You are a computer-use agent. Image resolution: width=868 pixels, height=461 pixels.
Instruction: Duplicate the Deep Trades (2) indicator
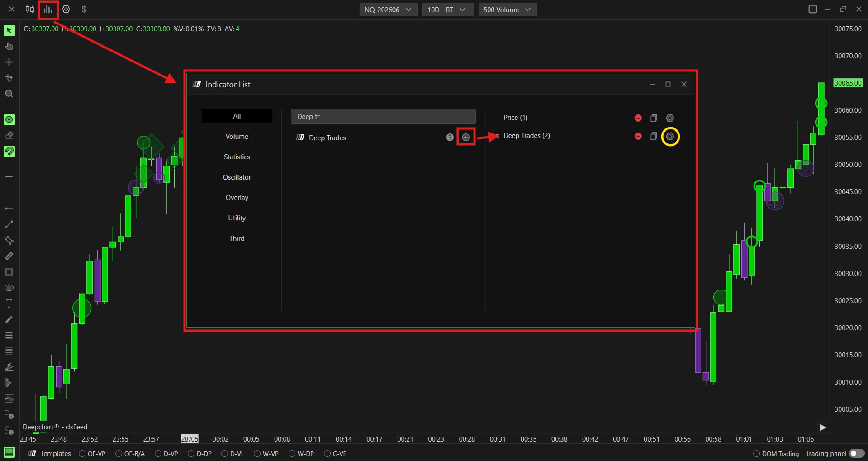click(x=654, y=136)
